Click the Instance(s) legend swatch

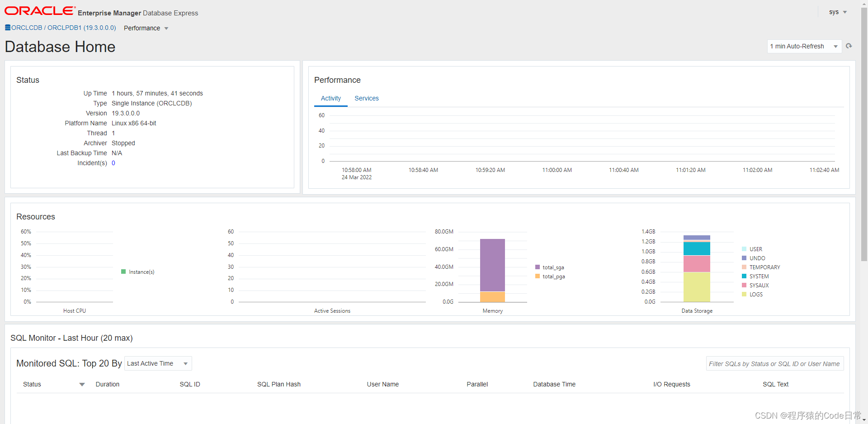[x=123, y=272]
